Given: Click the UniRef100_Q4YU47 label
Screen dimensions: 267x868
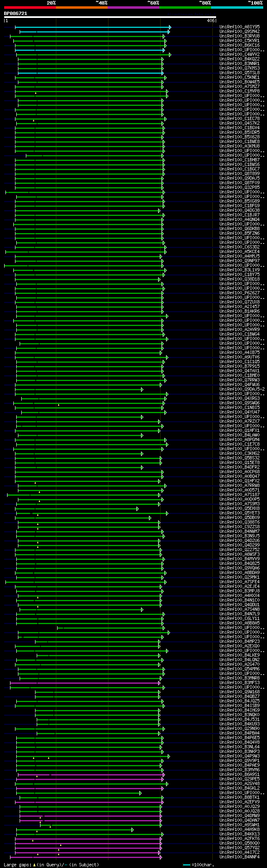Looking at the screenshot, I should click(x=239, y=412).
